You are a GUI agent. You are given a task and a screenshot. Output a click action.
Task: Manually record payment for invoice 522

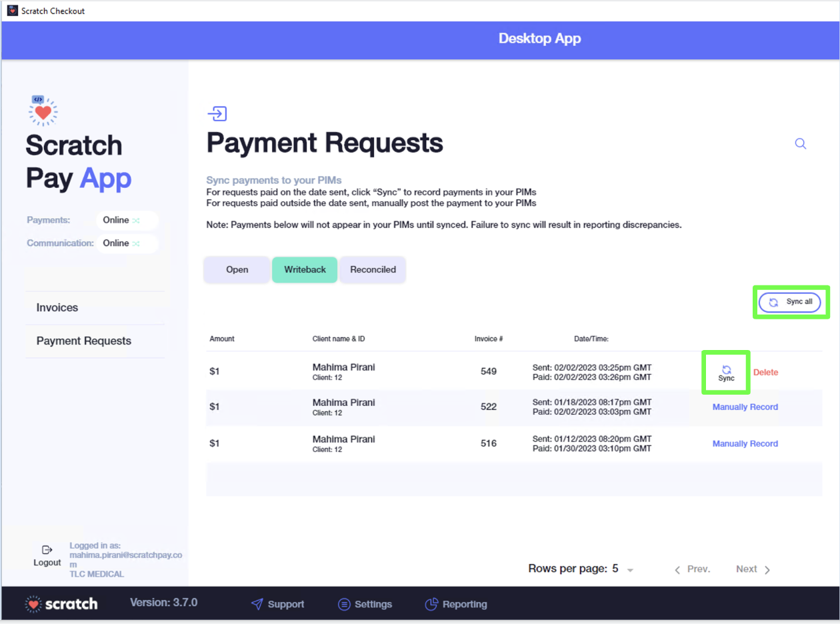coord(745,407)
